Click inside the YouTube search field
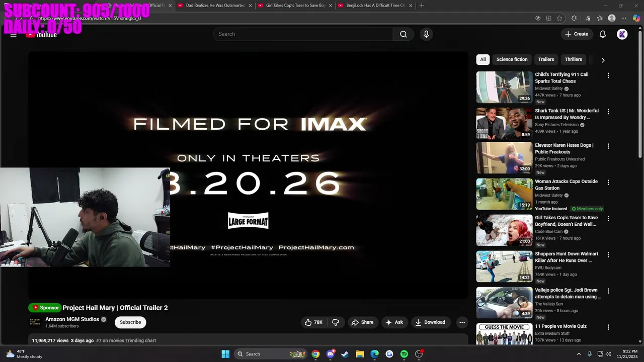The width and height of the screenshot is (644, 362). [x=303, y=34]
